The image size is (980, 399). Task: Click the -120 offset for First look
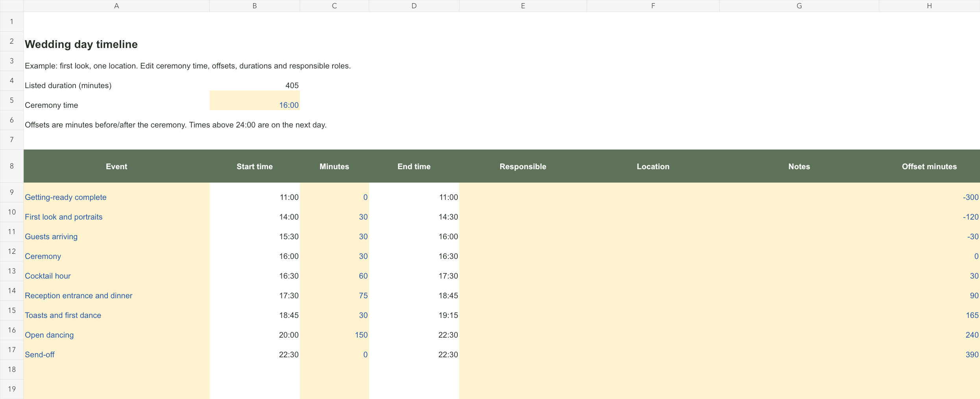pos(929,212)
